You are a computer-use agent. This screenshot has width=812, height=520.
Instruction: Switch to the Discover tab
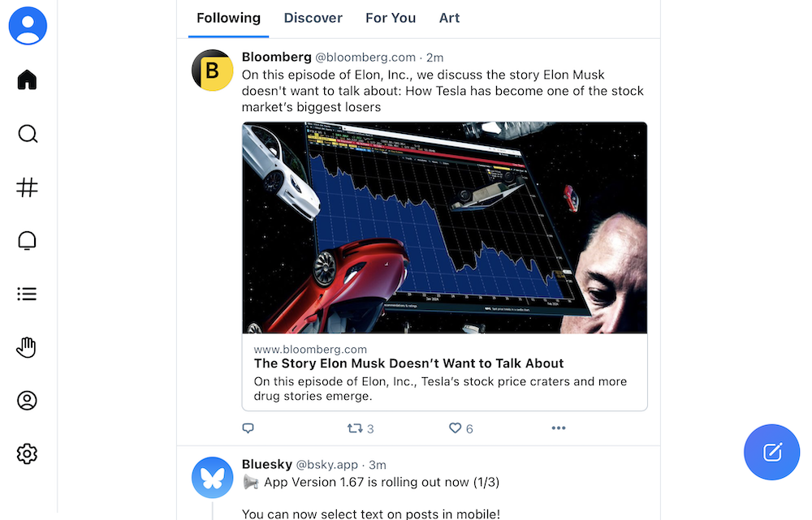click(x=313, y=18)
